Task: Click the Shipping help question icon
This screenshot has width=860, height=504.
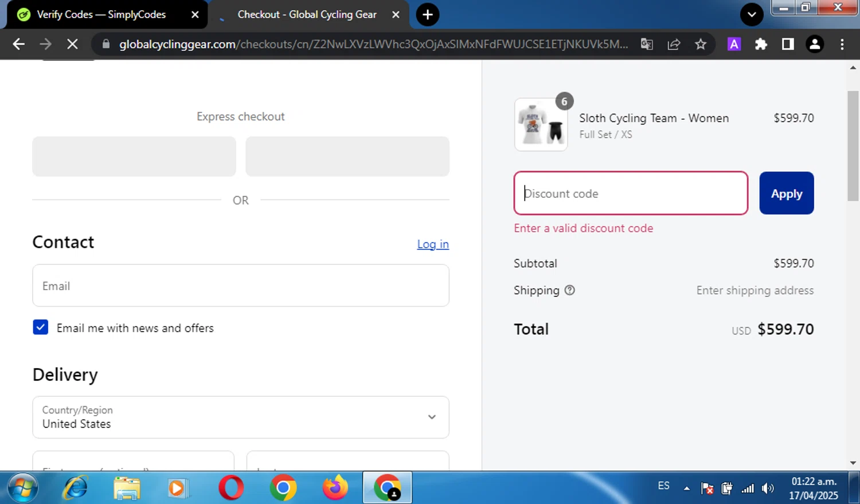Action: (x=569, y=290)
